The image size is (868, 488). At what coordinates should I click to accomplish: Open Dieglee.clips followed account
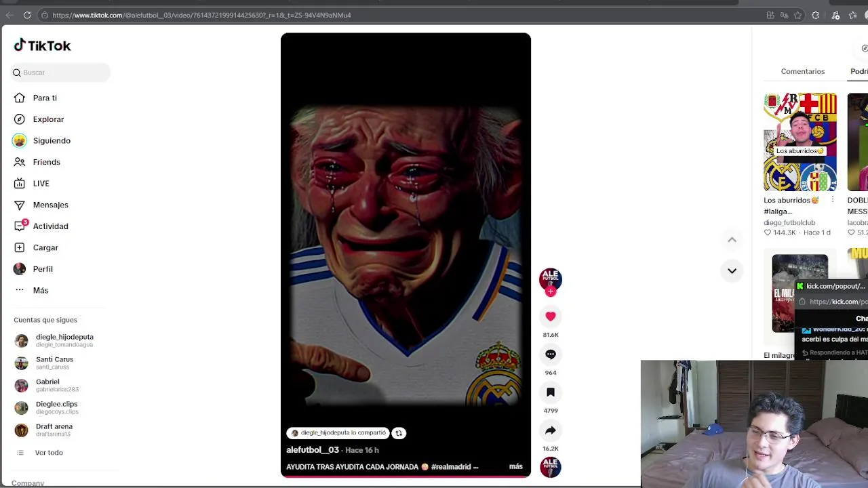[x=47, y=407]
